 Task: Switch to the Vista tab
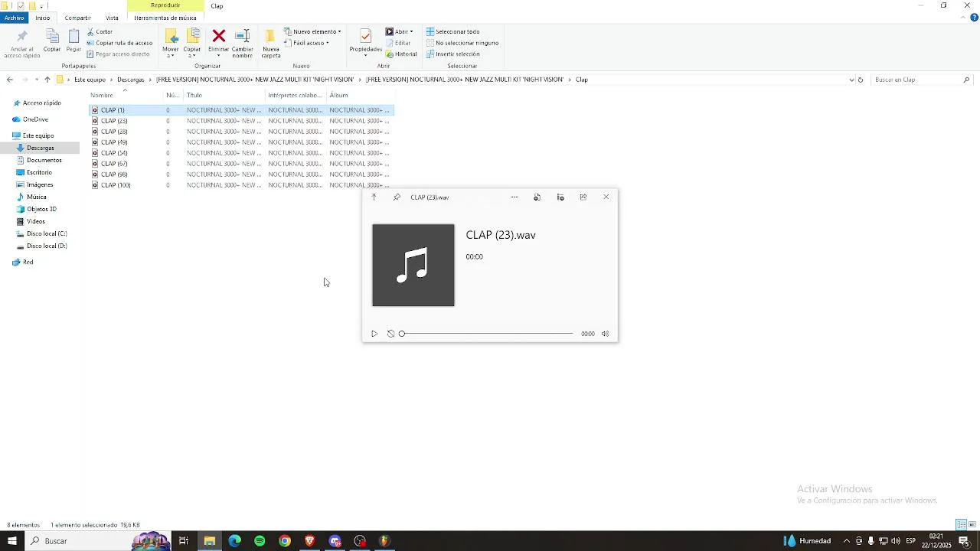[112, 18]
